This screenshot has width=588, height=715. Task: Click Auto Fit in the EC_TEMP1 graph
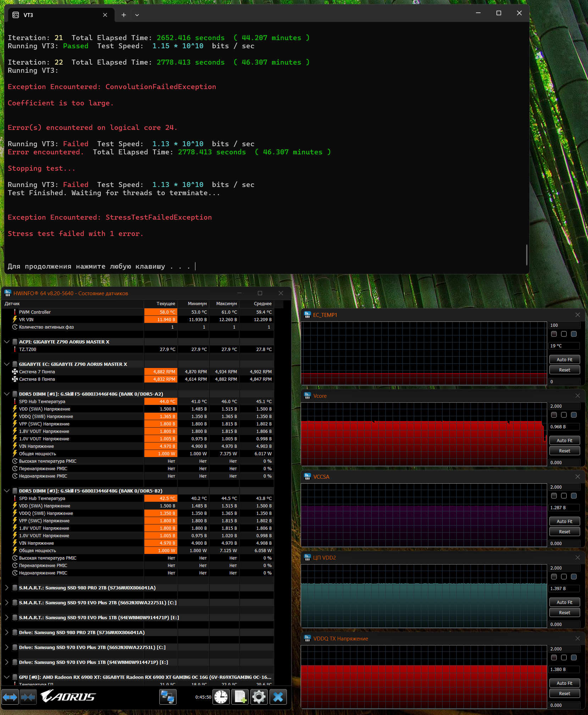(x=565, y=360)
